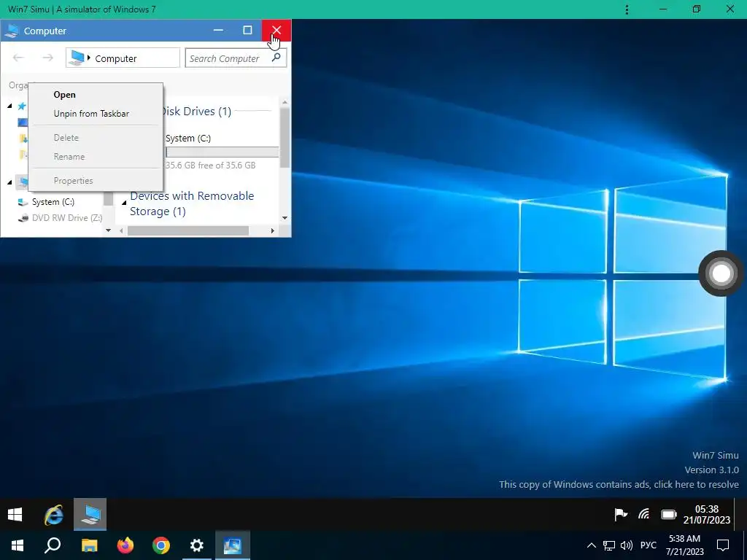Tap the floating round assistive button
This screenshot has width=747, height=560.
721,273
